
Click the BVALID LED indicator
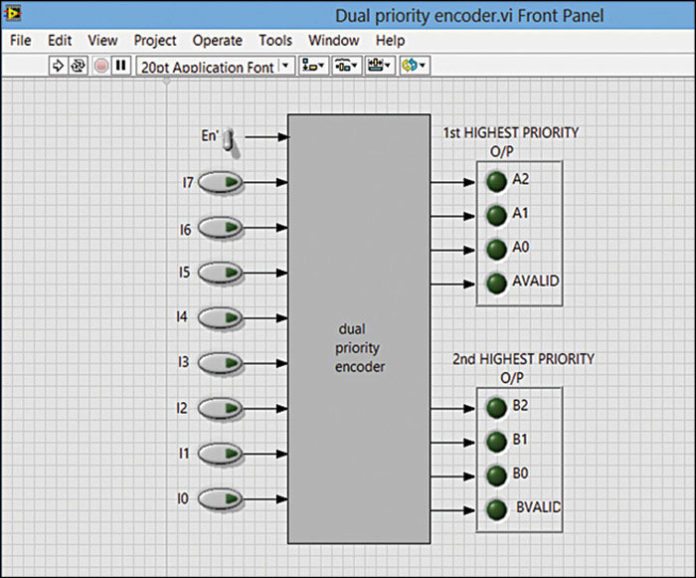pyautogui.click(x=496, y=508)
